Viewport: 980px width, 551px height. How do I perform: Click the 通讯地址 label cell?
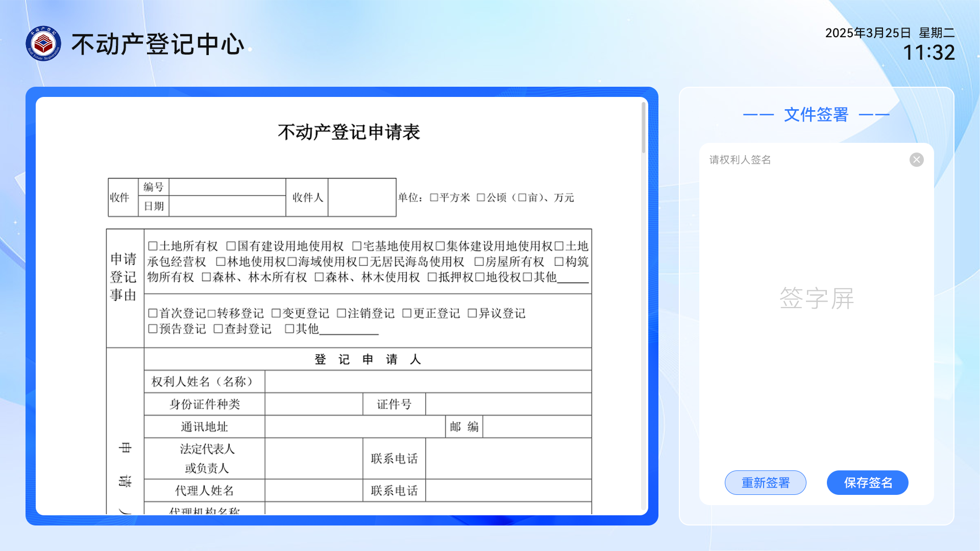[205, 427]
